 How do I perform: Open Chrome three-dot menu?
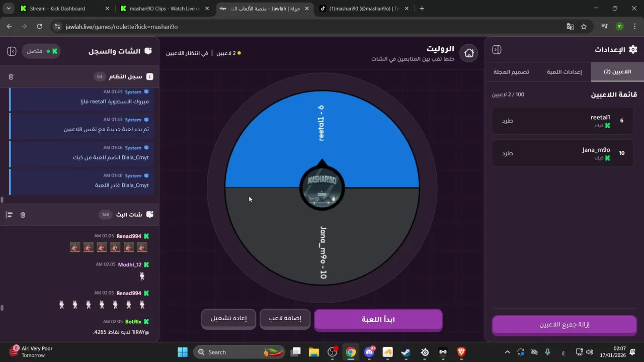click(634, 27)
